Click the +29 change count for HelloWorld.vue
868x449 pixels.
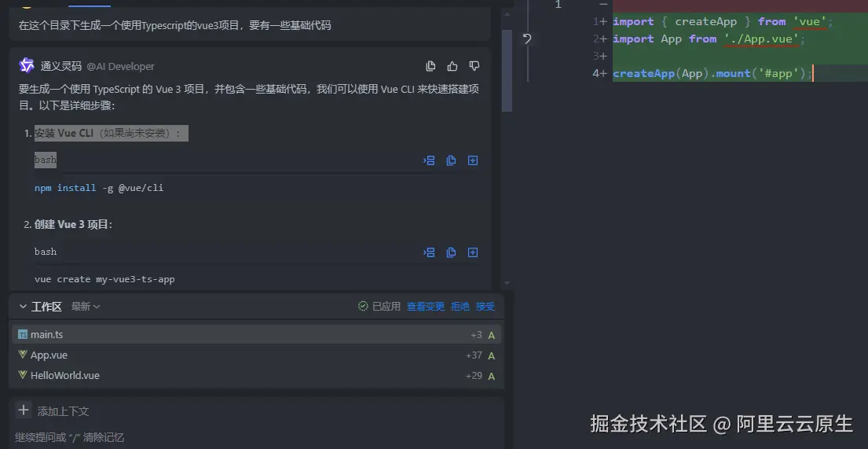pyautogui.click(x=474, y=376)
